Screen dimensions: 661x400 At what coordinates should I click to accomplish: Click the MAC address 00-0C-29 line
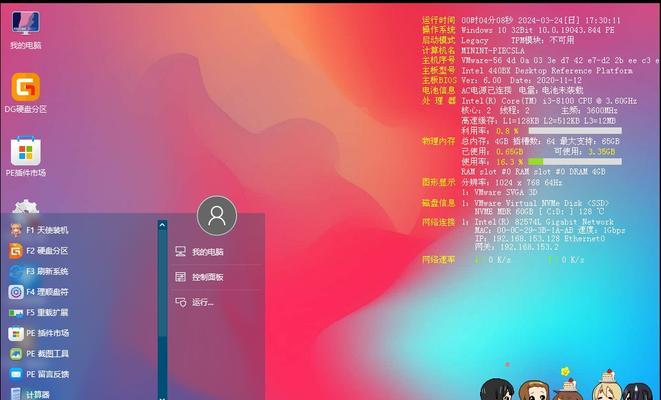point(550,230)
